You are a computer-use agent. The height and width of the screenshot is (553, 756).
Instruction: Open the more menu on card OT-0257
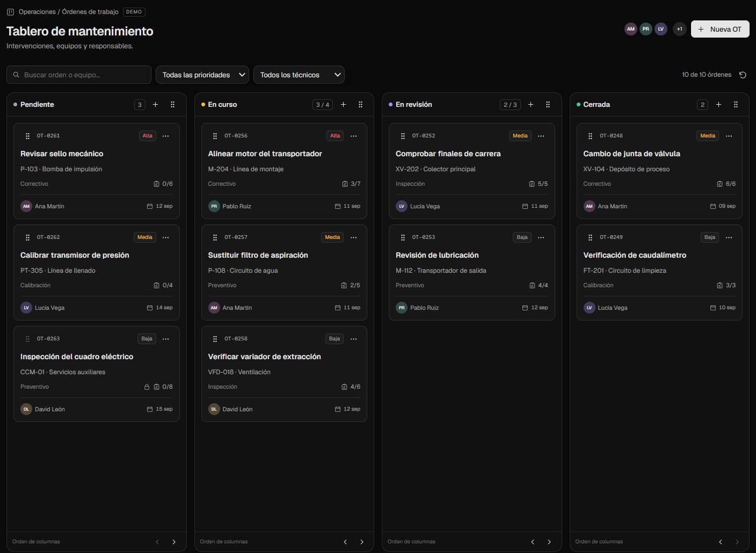coord(354,237)
